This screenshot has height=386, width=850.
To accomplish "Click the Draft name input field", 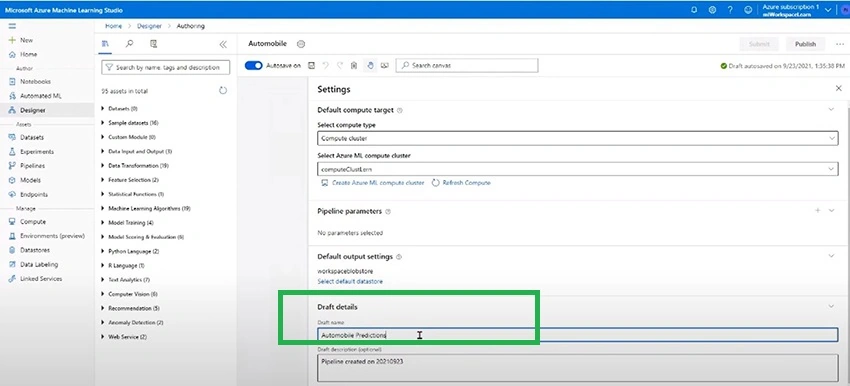I will [577, 335].
